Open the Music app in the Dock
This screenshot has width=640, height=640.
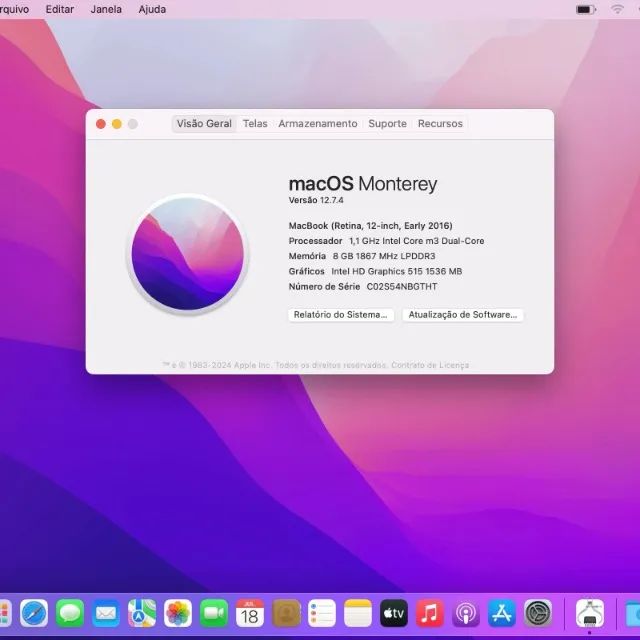coord(430,613)
